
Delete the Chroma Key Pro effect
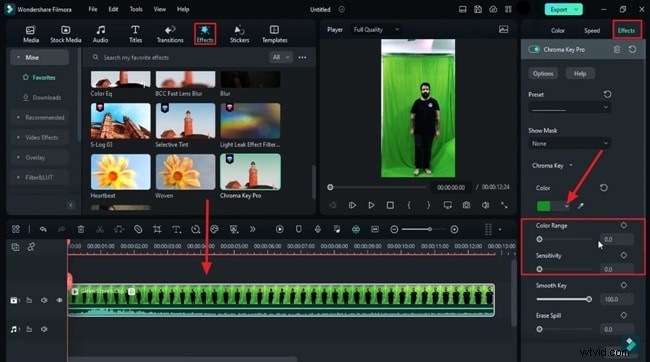617,49
